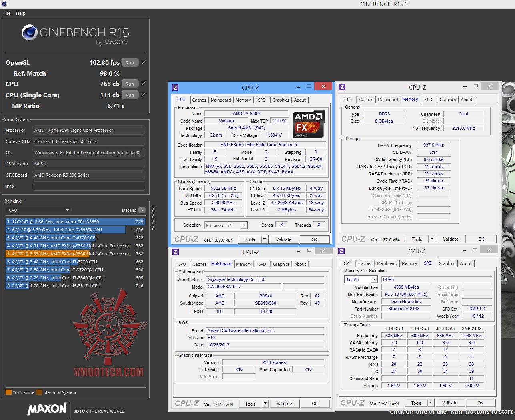Open the Help menu

coord(21,13)
